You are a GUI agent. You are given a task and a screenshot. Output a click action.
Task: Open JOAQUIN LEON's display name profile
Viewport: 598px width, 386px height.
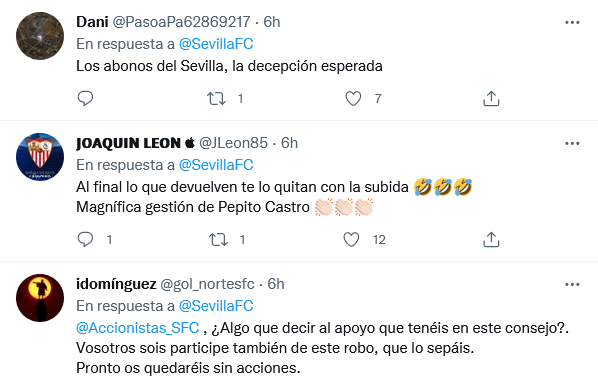(x=129, y=143)
